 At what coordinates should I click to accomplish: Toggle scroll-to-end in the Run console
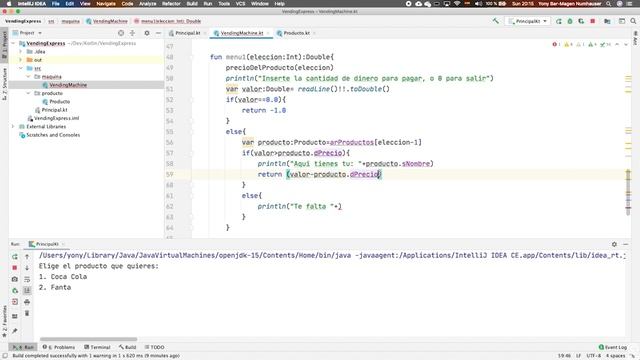(x=27, y=291)
